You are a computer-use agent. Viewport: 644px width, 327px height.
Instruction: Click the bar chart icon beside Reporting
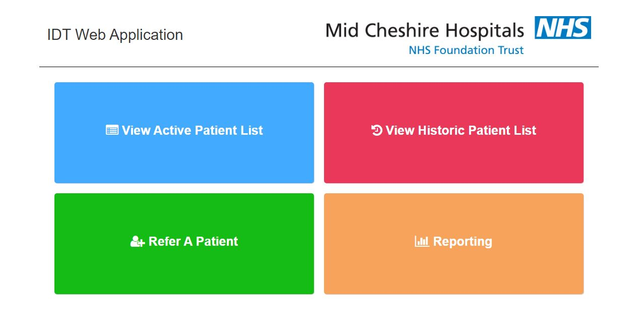[x=422, y=242]
